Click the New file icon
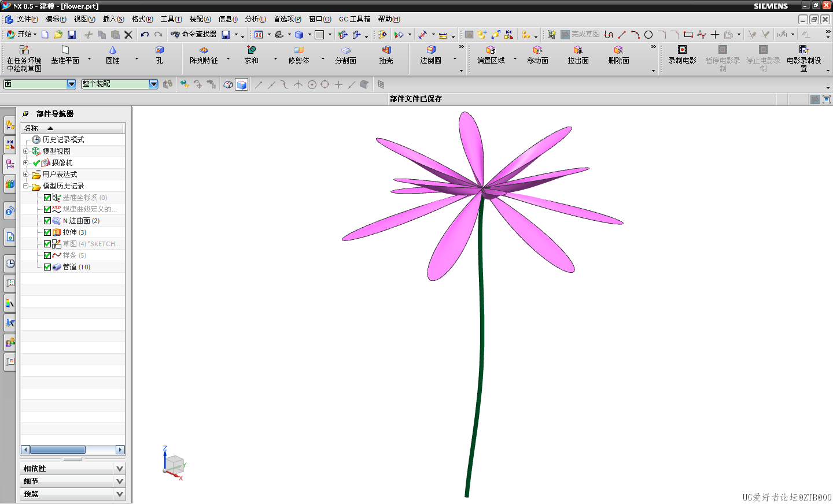 tap(45, 35)
